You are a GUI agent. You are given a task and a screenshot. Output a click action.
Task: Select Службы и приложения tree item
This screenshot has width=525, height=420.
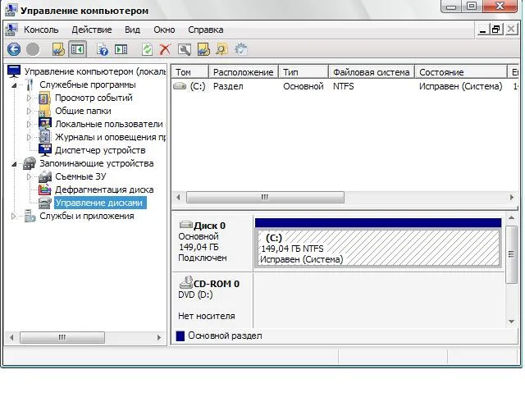pyautogui.click(x=87, y=216)
